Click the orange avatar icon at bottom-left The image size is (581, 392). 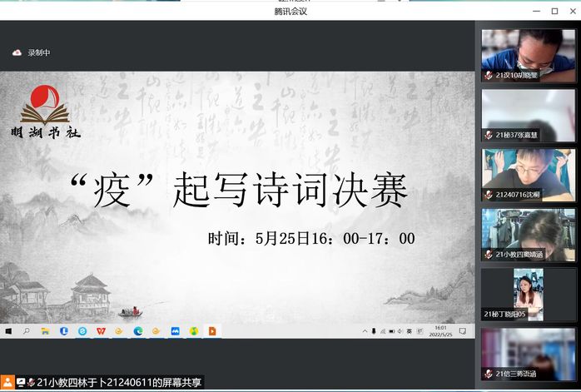[7, 382]
